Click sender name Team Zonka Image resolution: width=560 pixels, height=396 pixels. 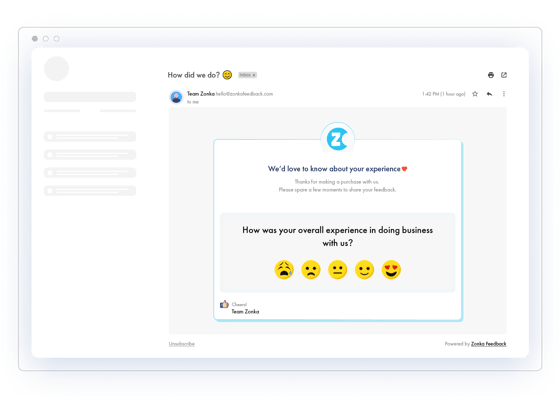[x=201, y=94]
